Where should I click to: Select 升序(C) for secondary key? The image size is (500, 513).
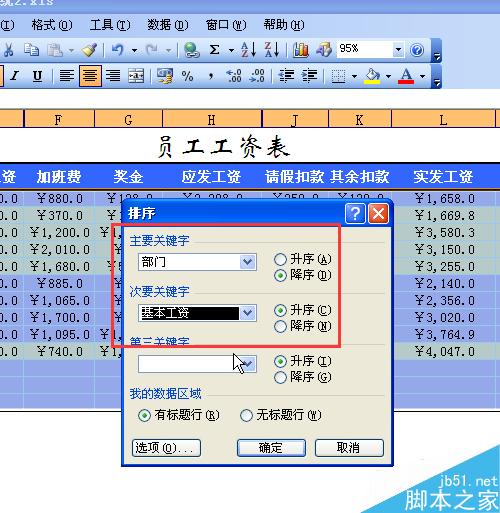(x=280, y=310)
